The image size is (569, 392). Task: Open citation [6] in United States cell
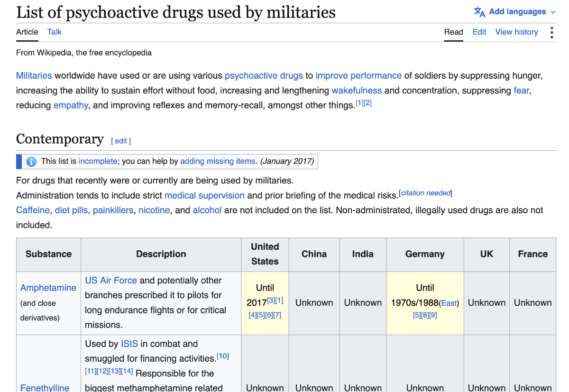[x=269, y=315]
